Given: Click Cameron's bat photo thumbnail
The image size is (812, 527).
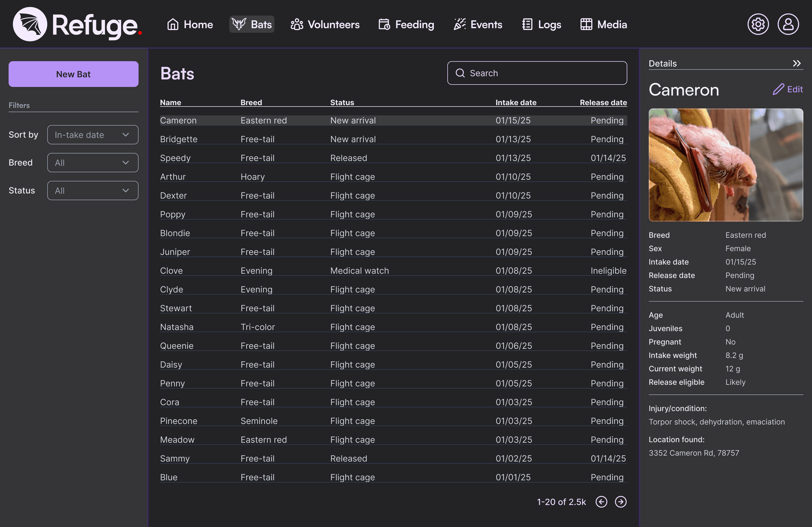Looking at the screenshot, I should pos(726,165).
